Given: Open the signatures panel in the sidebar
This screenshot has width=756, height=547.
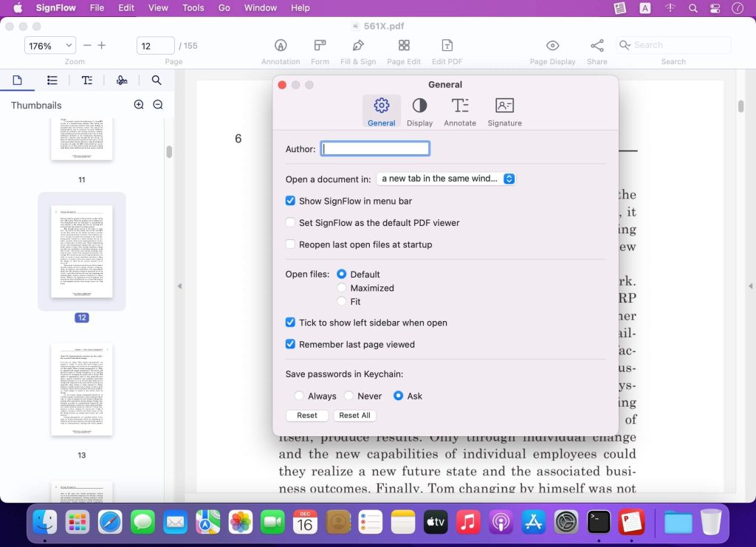Looking at the screenshot, I should click(122, 80).
